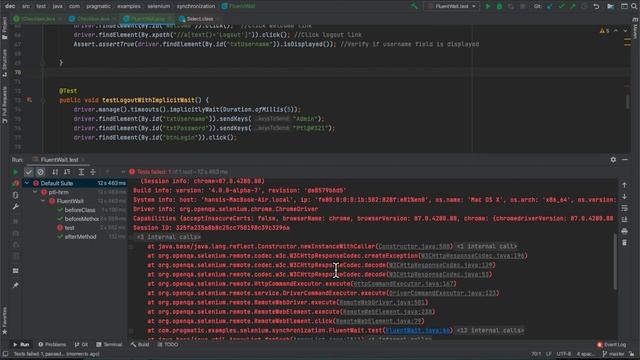Open the W3CHttpResponseCodec.java:196 stack trace link

(x=472, y=256)
